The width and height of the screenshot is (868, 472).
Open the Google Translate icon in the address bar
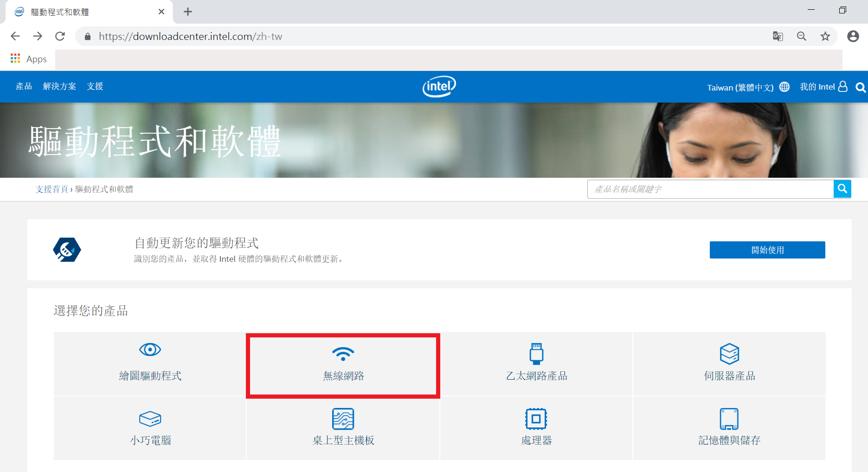click(778, 36)
